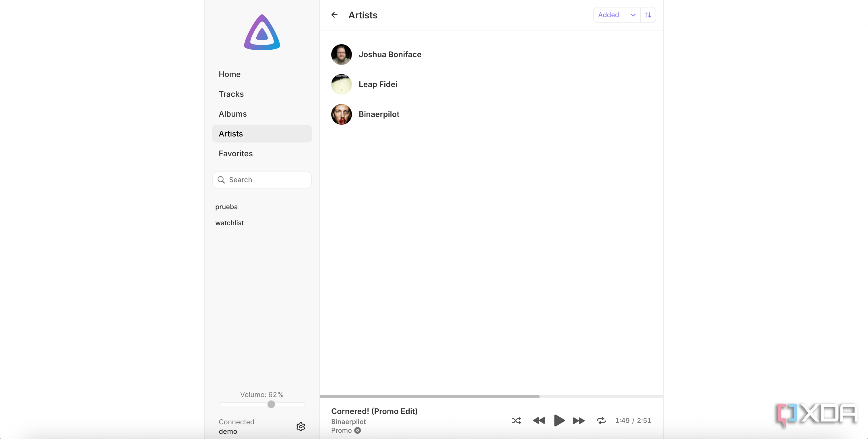This screenshot has width=868, height=439.
Task: Click the Connected demo server status
Action: 236,427
